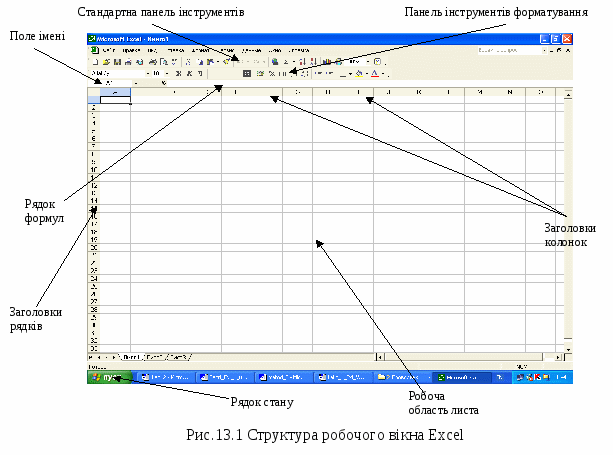The width and height of the screenshot is (613, 455).
Task: Run the spelling check tool
Action: pyautogui.click(x=174, y=62)
